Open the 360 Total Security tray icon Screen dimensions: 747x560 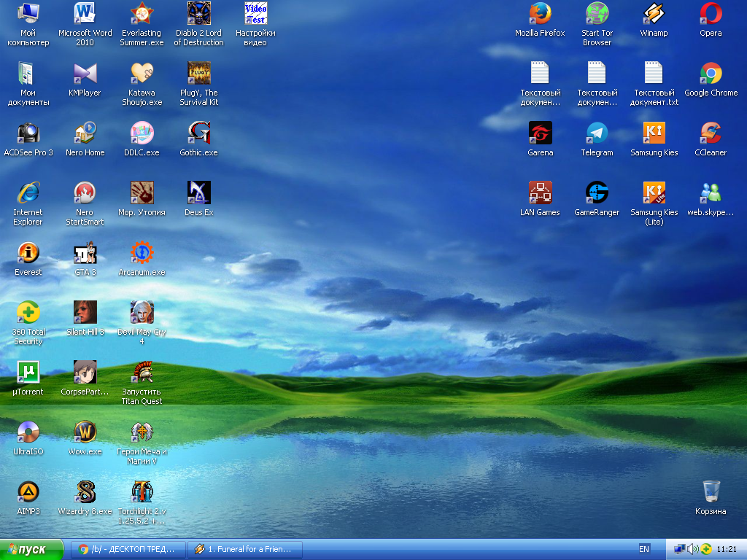706,549
